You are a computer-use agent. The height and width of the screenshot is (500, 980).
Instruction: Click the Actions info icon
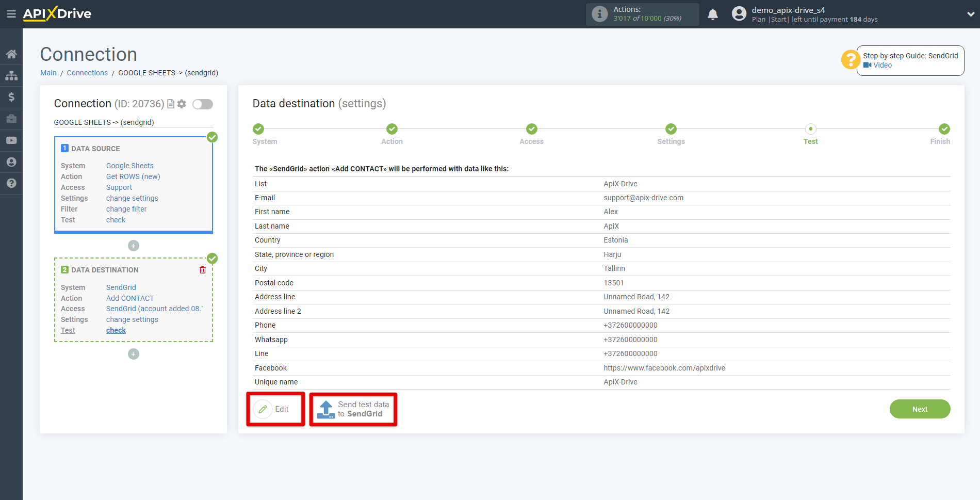599,14
